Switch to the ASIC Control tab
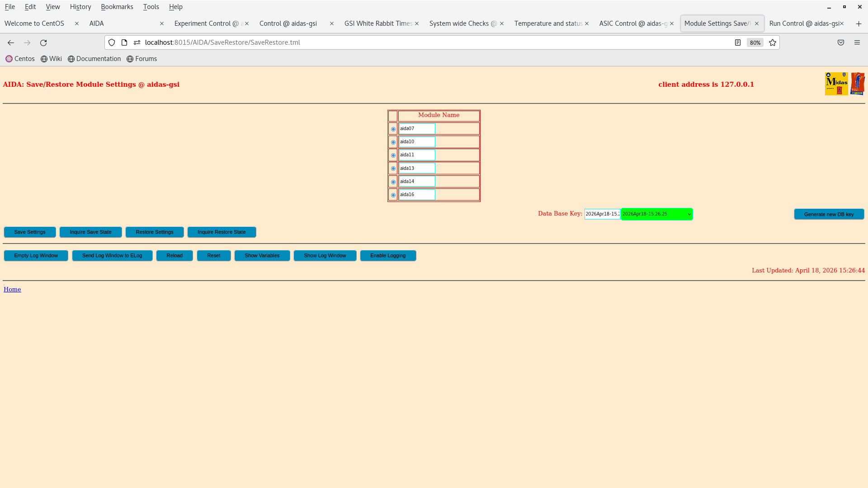The width and height of the screenshot is (868, 488). pyautogui.click(x=632, y=23)
